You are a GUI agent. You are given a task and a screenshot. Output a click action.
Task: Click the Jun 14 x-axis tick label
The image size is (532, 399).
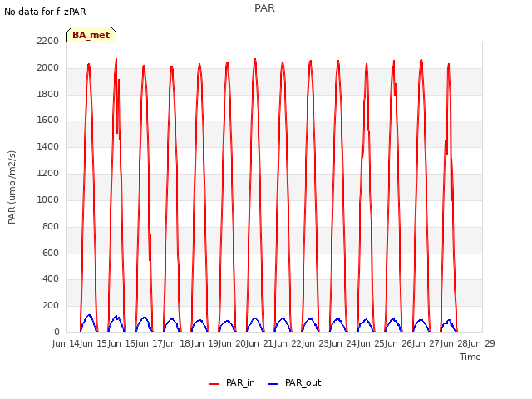(66, 343)
